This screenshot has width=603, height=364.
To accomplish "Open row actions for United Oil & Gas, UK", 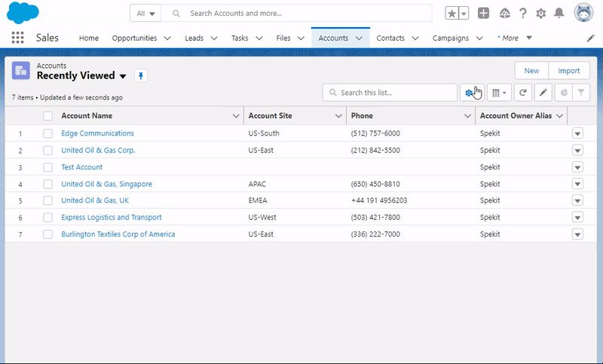I will tap(577, 200).
